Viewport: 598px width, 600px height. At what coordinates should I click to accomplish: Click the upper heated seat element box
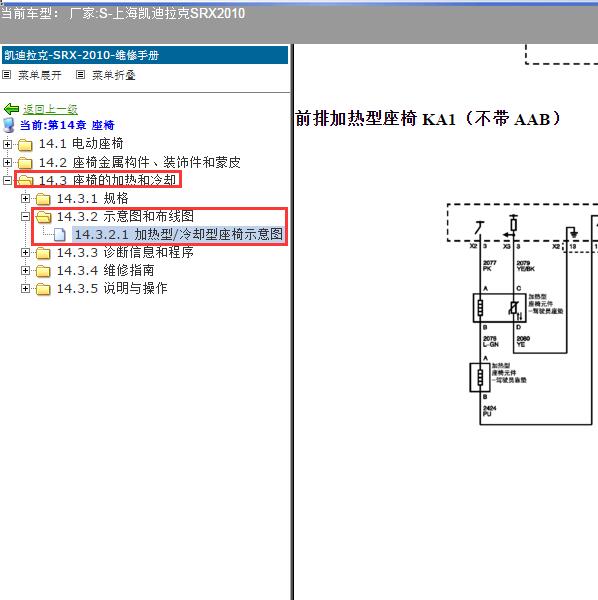pos(499,308)
